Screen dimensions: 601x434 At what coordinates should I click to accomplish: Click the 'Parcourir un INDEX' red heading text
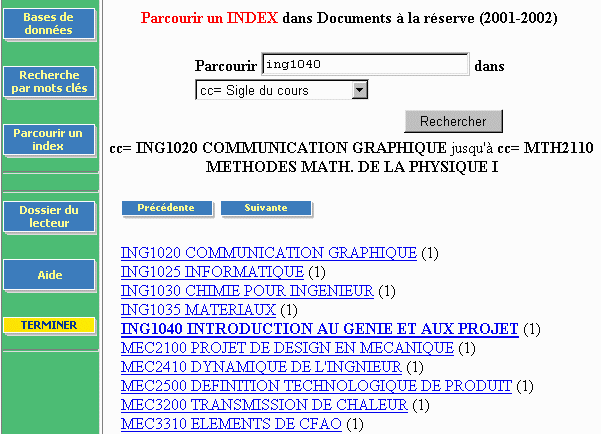[209, 18]
